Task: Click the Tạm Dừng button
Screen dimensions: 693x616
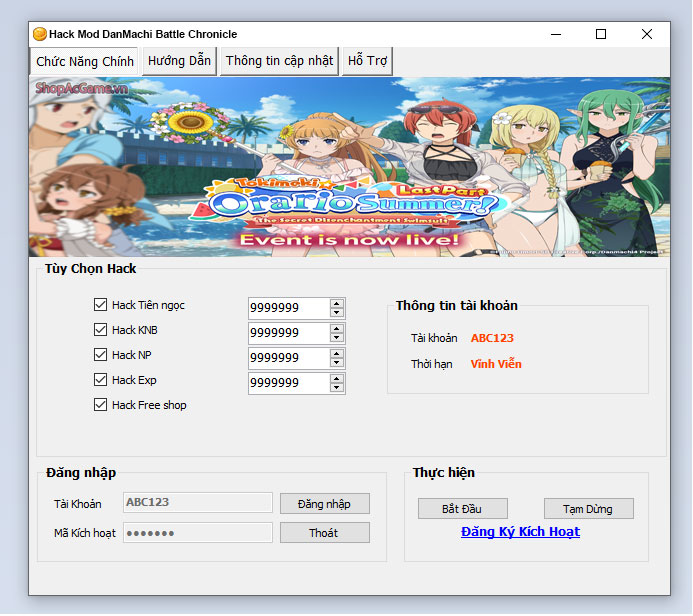Action: tap(589, 509)
